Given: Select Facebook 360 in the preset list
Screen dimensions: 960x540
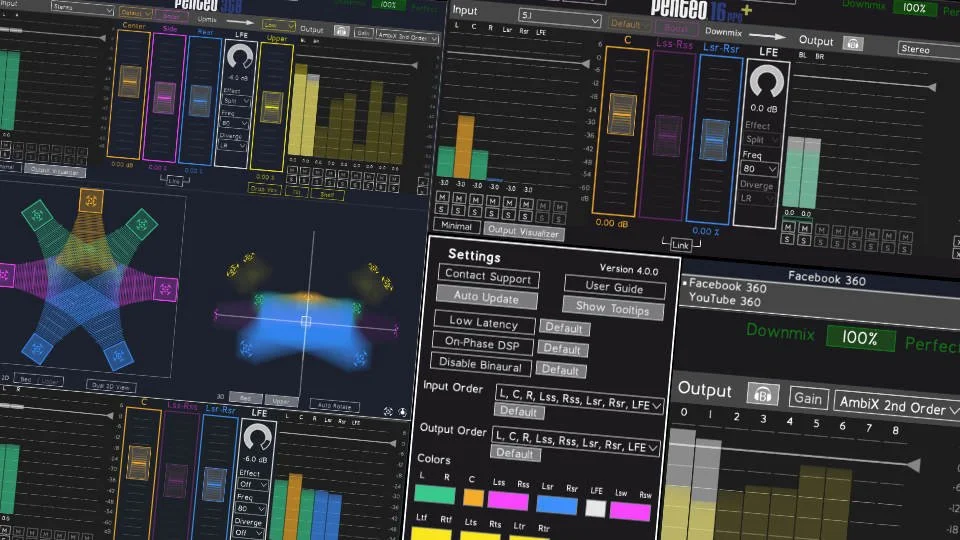Looking at the screenshot, I should click(727, 285).
